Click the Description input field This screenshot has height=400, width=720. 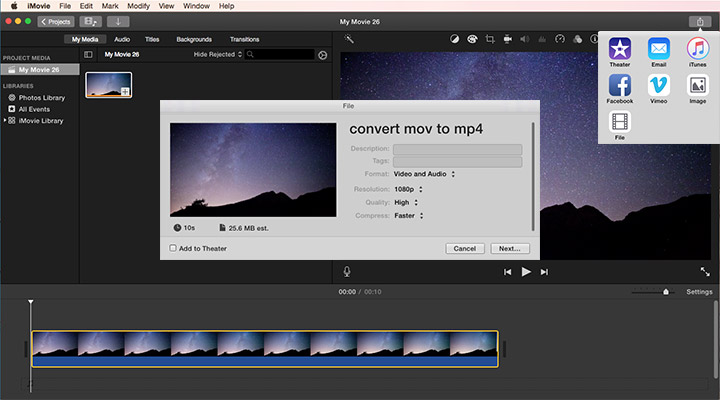point(457,149)
